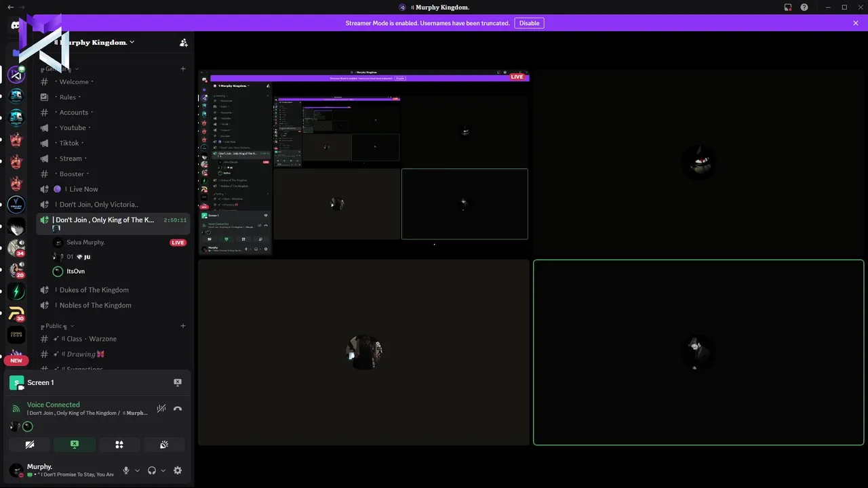Open the Youtube announcement channel
This screenshot has height=488, width=868.
[x=113, y=127]
